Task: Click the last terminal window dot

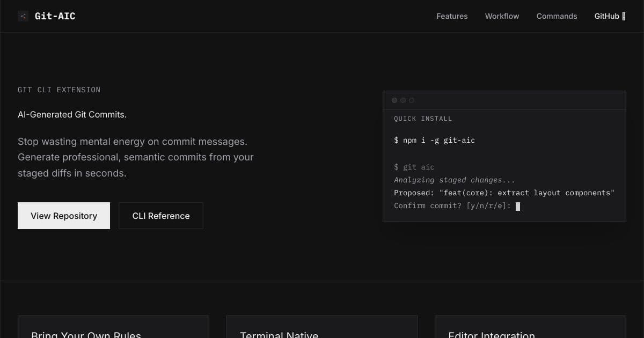Action: (412, 100)
